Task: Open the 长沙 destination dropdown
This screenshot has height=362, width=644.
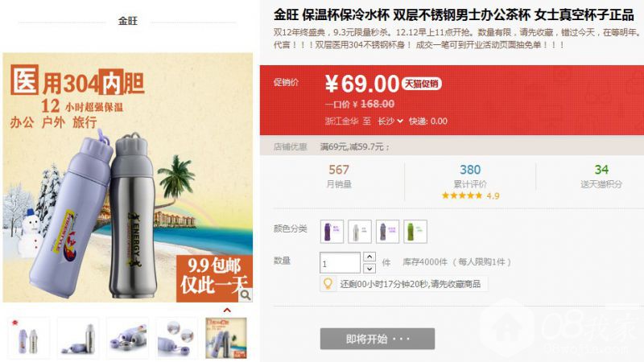Action: pyautogui.click(x=390, y=121)
